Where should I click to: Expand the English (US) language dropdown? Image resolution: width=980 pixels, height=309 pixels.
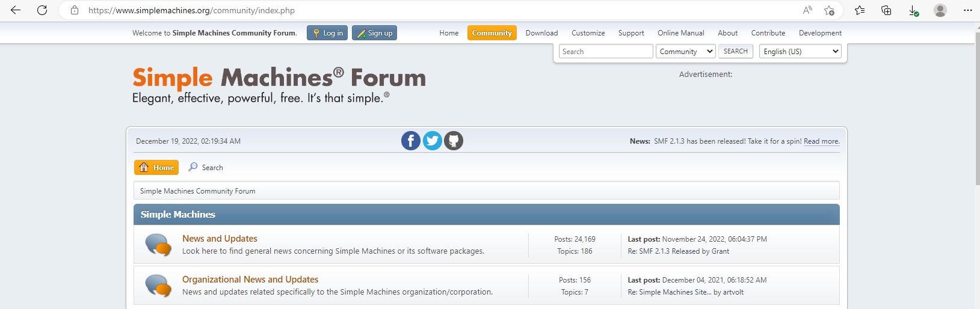pyautogui.click(x=800, y=51)
